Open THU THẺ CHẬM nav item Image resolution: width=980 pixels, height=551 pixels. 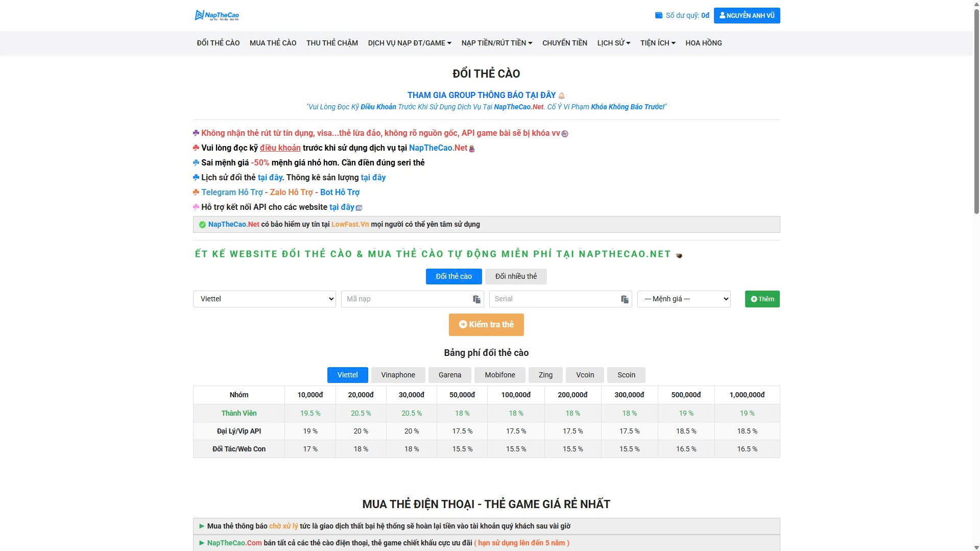click(332, 43)
